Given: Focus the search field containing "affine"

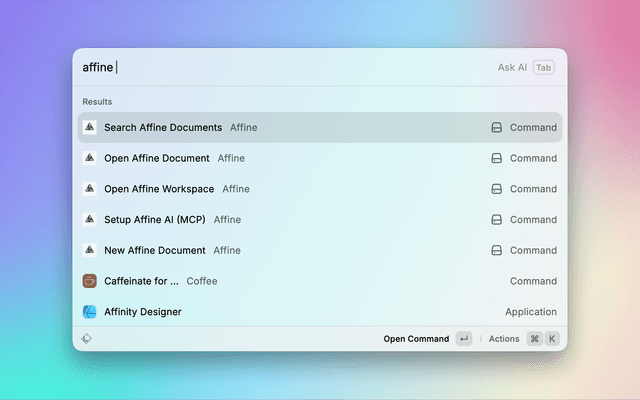Looking at the screenshot, I should point(280,68).
